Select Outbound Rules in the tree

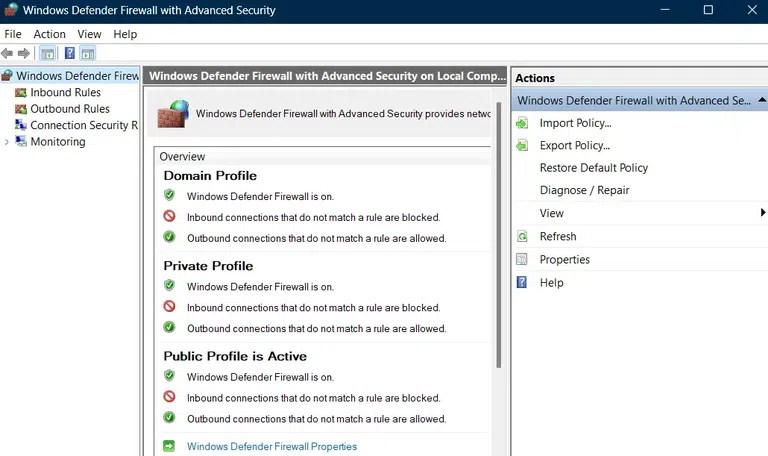(70, 109)
